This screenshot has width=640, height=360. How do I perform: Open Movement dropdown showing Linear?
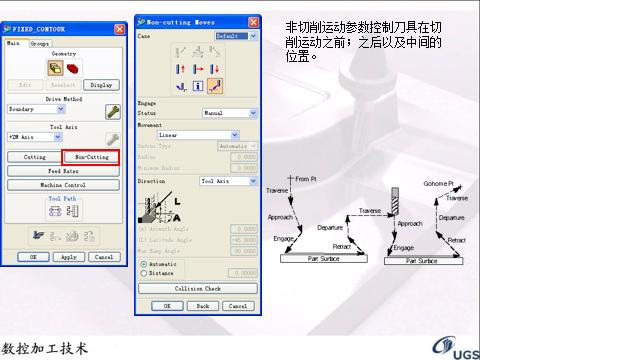198,135
